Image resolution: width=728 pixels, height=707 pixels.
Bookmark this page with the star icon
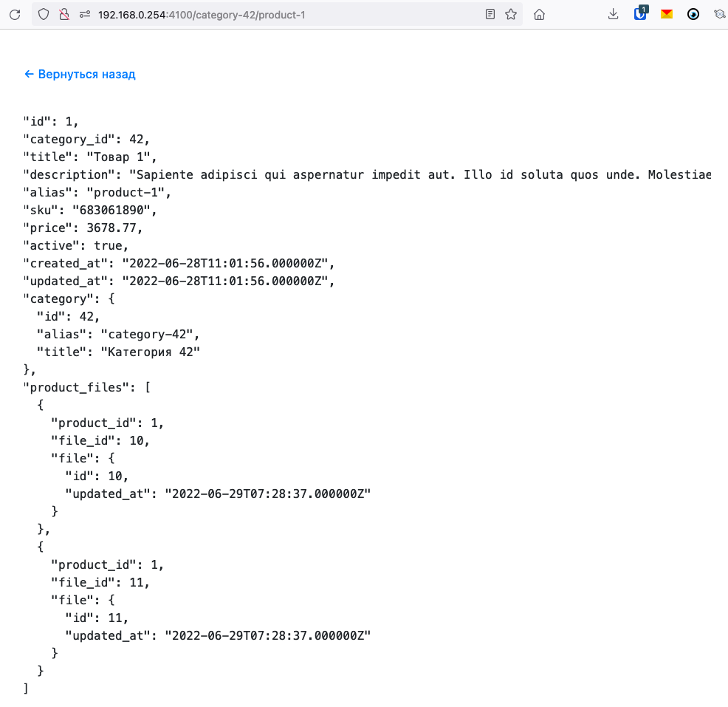[x=511, y=14]
